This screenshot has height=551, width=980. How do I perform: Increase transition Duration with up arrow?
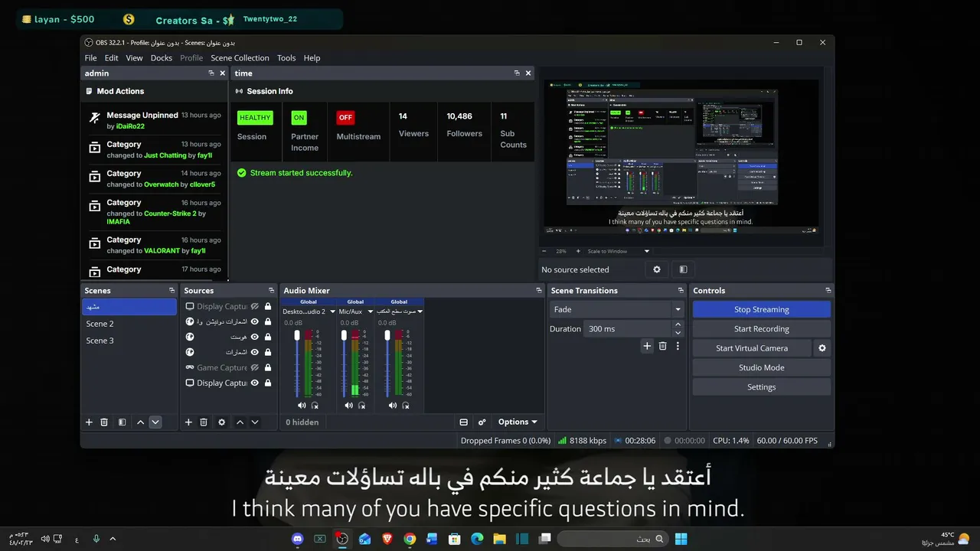pyautogui.click(x=678, y=324)
